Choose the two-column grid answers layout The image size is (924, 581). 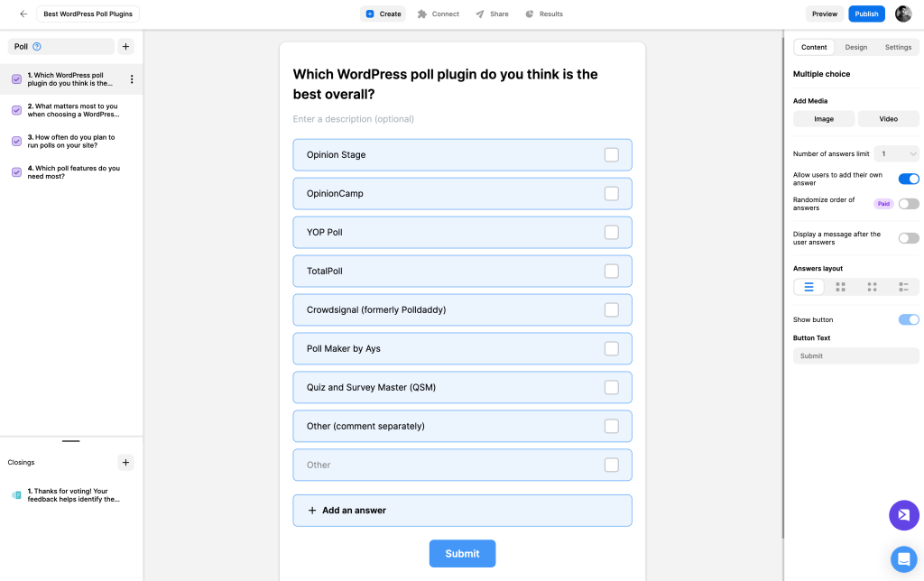[840, 287]
